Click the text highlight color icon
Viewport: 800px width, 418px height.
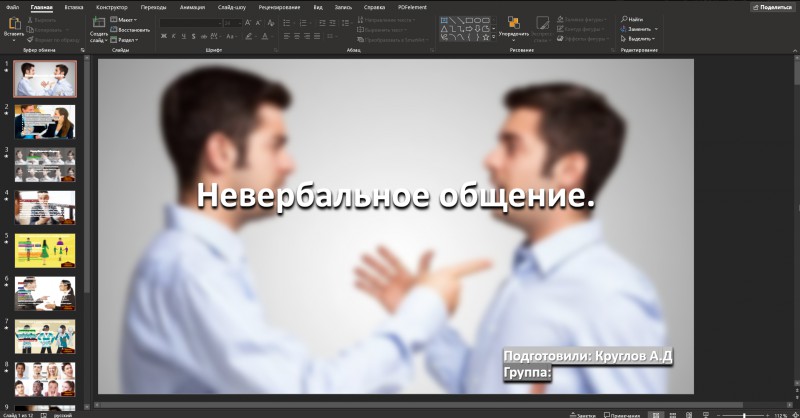(248, 36)
